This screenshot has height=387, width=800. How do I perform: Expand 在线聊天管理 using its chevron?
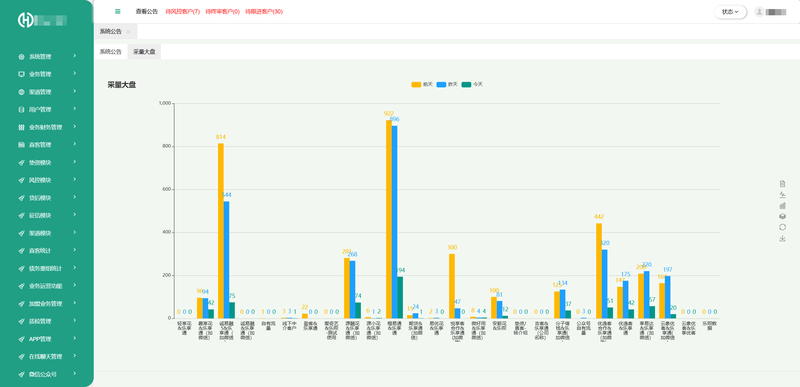click(x=74, y=356)
